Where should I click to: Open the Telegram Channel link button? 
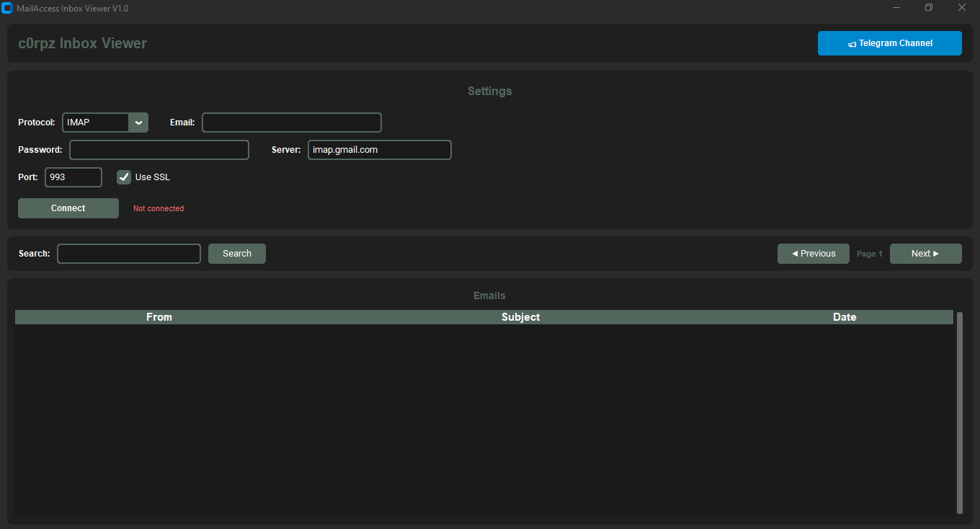coord(889,43)
